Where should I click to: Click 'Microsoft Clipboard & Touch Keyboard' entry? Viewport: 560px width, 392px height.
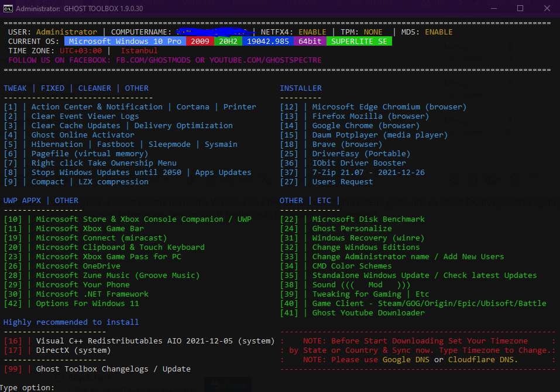click(121, 247)
